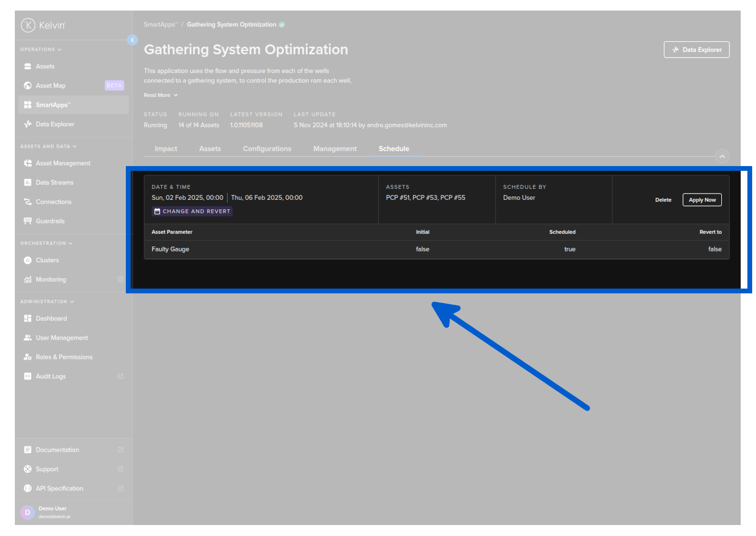The width and height of the screenshot is (756, 536).
Task: Switch to the Management tab
Action: pos(335,149)
